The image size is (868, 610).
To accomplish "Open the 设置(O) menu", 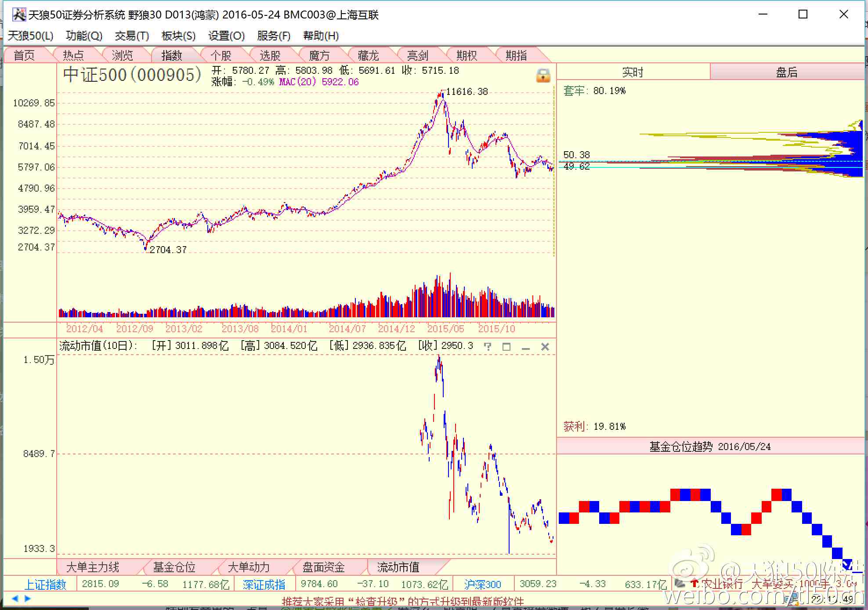I will pyautogui.click(x=226, y=36).
